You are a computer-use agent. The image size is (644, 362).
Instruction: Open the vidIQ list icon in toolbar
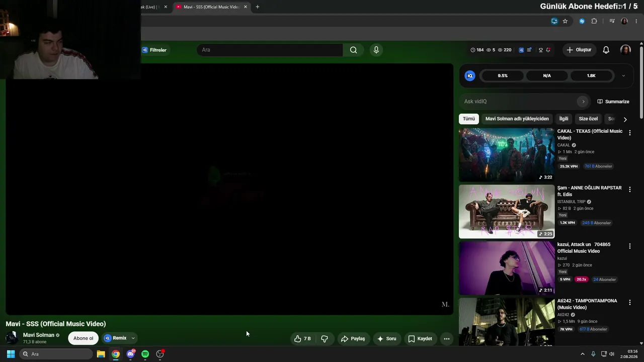tap(529, 50)
